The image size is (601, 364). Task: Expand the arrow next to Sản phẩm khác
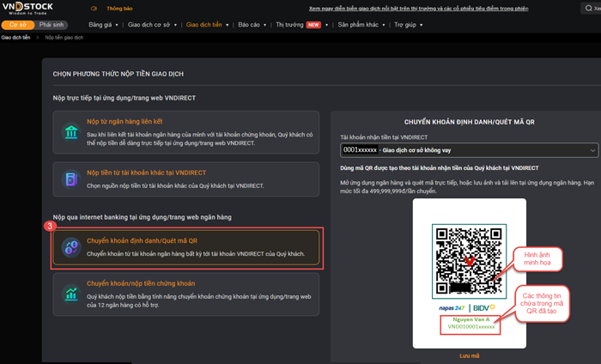point(384,25)
